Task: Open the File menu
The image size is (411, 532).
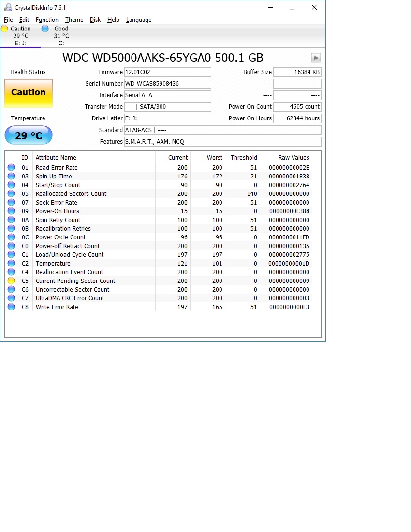Action: 8,20
